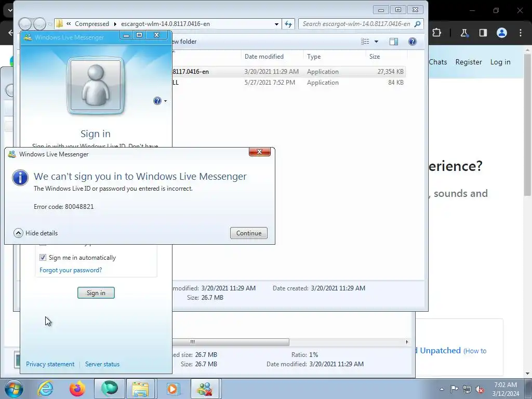Open the Chats link on the web page
Viewport: 532px width, 399px height.
pyautogui.click(x=437, y=62)
